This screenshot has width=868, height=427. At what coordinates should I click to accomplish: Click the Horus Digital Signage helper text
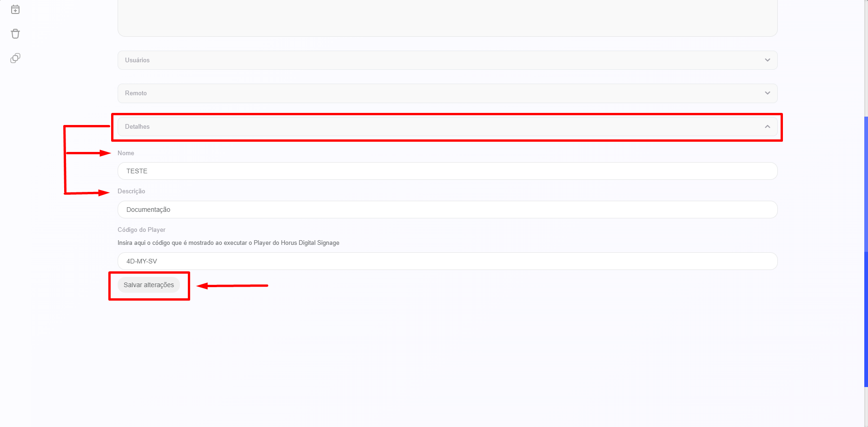(228, 243)
